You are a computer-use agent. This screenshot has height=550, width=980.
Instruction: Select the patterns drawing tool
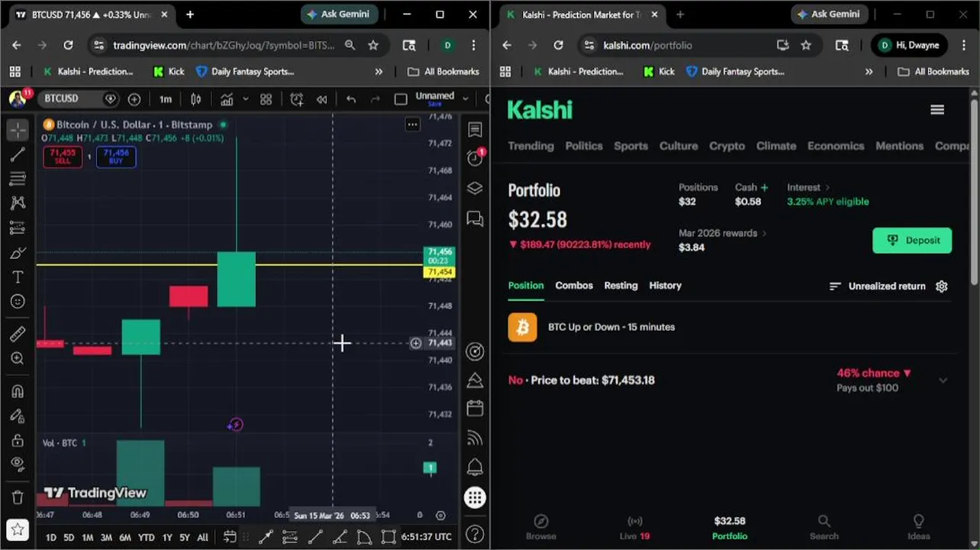[x=18, y=203]
